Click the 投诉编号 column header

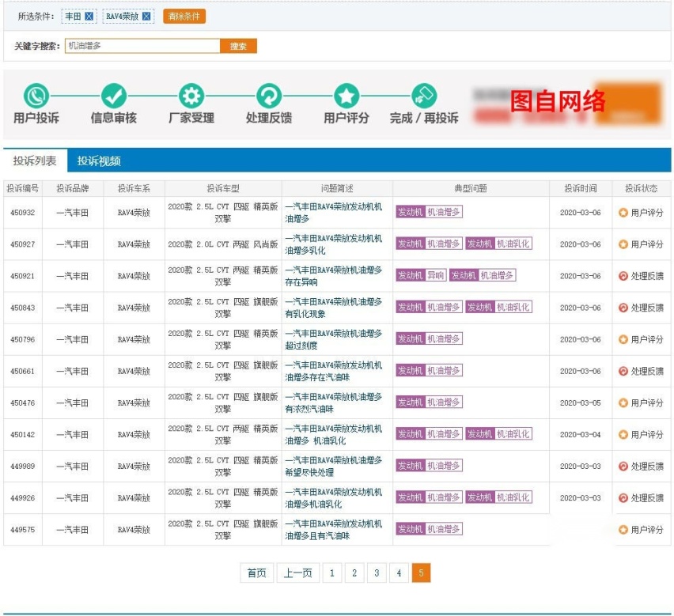coord(23,188)
